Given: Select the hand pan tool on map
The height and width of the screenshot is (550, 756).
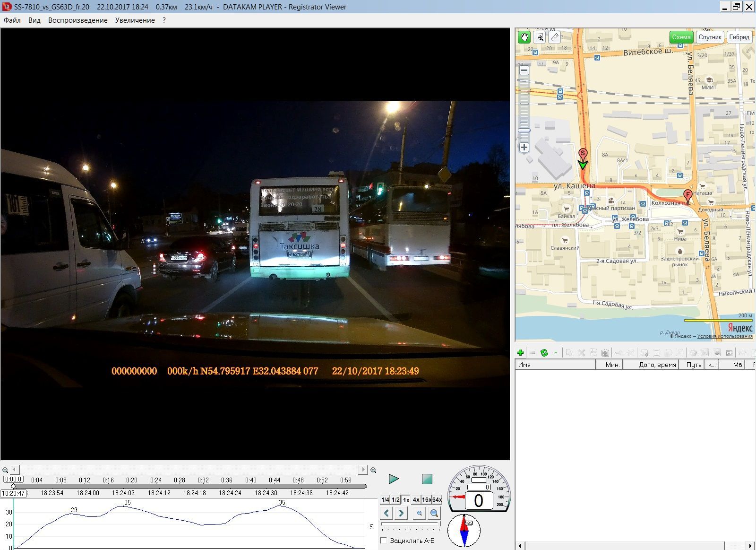Looking at the screenshot, I should (x=524, y=37).
